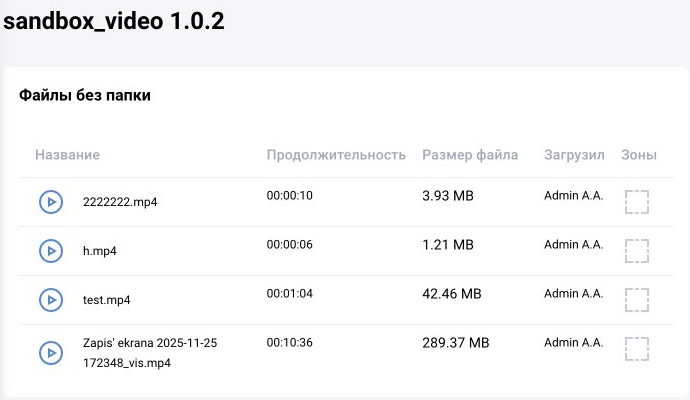Click the sandbox_video 1.0.2 title
This screenshot has width=690, height=400.
[114, 21]
